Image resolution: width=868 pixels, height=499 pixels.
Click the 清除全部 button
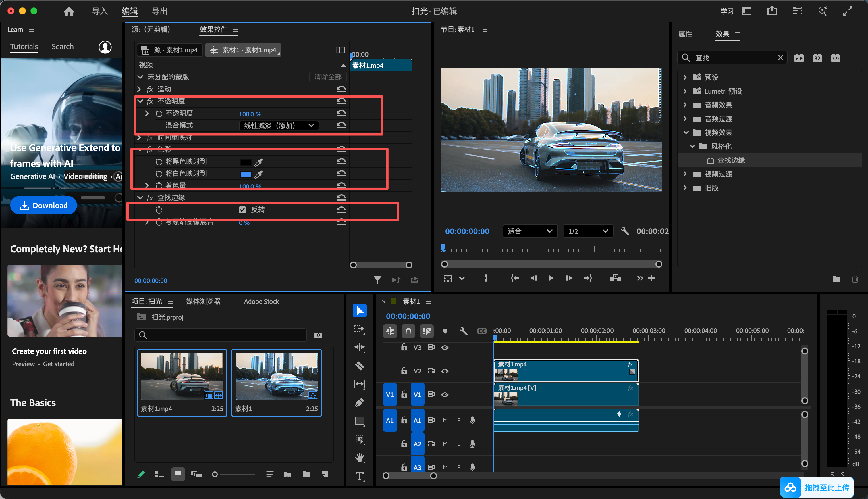328,77
